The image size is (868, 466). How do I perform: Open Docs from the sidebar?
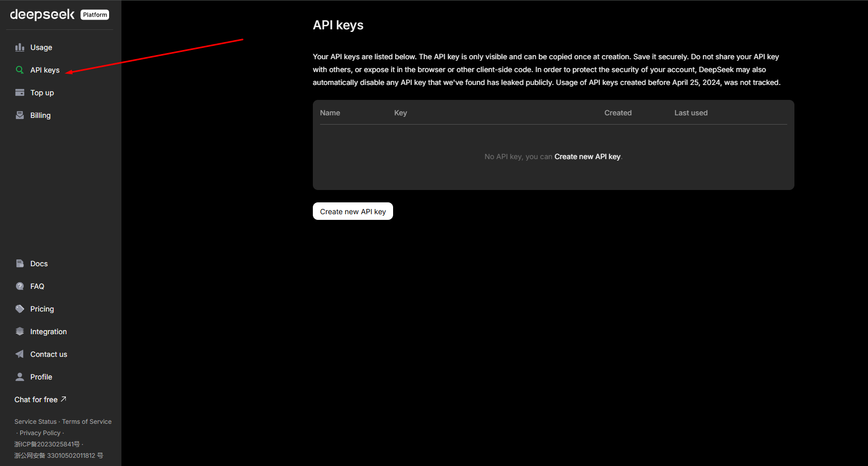[x=39, y=264]
